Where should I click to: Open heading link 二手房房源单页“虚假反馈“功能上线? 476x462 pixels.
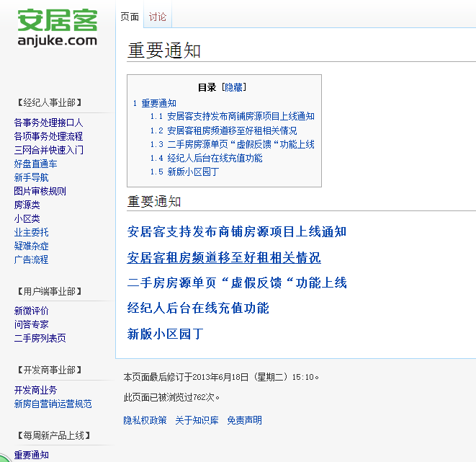click(237, 283)
